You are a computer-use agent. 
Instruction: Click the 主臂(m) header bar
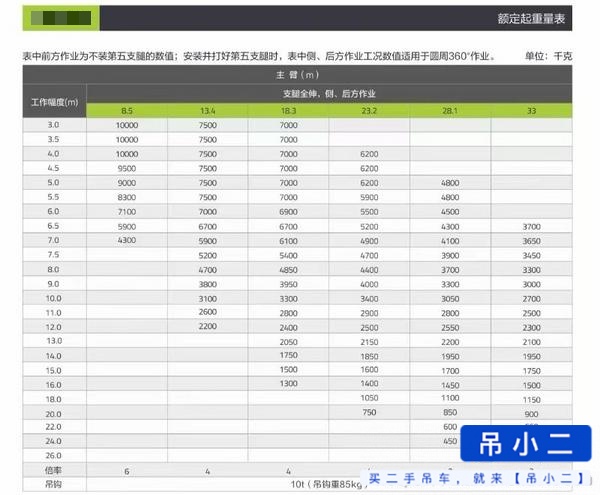coord(297,75)
